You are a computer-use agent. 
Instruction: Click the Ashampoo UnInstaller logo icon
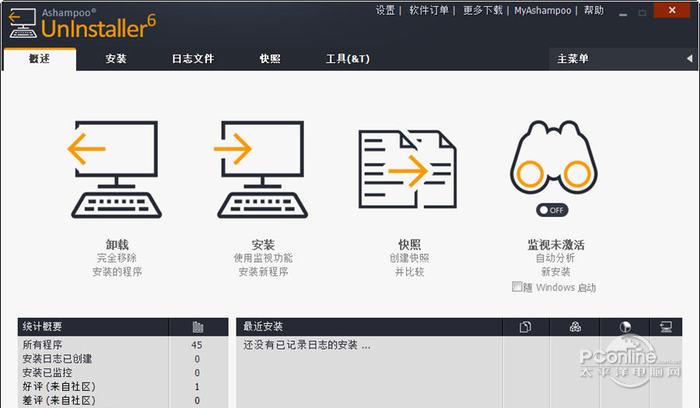pyautogui.click(x=22, y=23)
